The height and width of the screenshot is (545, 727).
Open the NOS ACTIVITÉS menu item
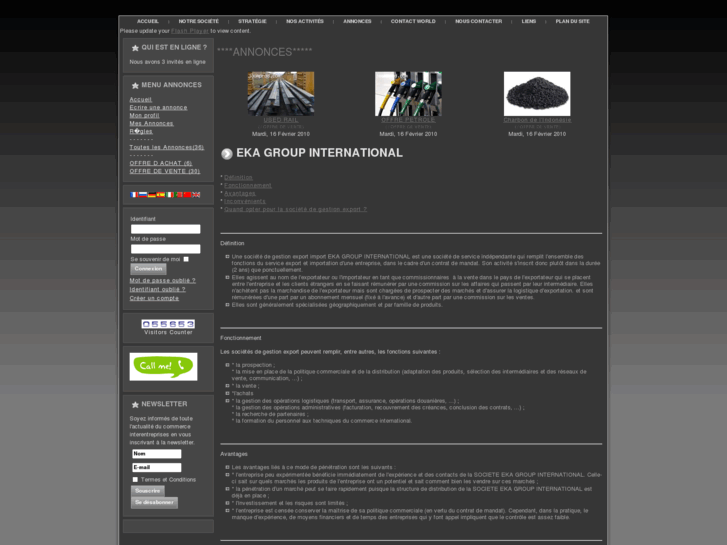click(x=305, y=21)
